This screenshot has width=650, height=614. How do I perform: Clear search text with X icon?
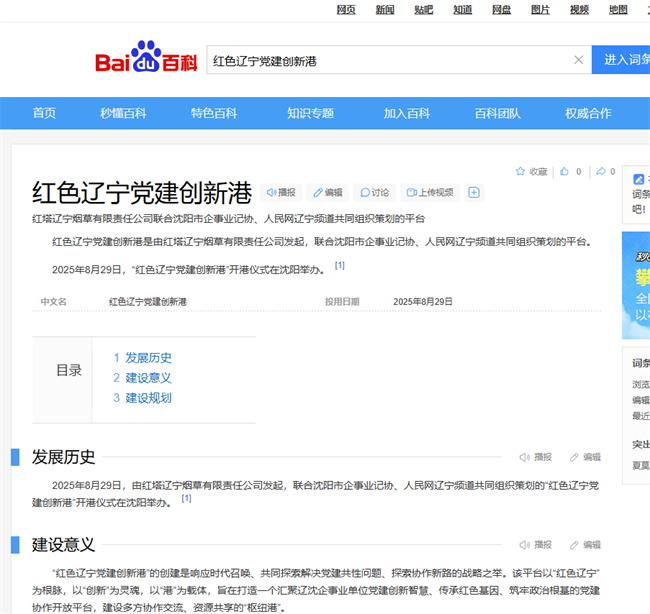point(578,60)
